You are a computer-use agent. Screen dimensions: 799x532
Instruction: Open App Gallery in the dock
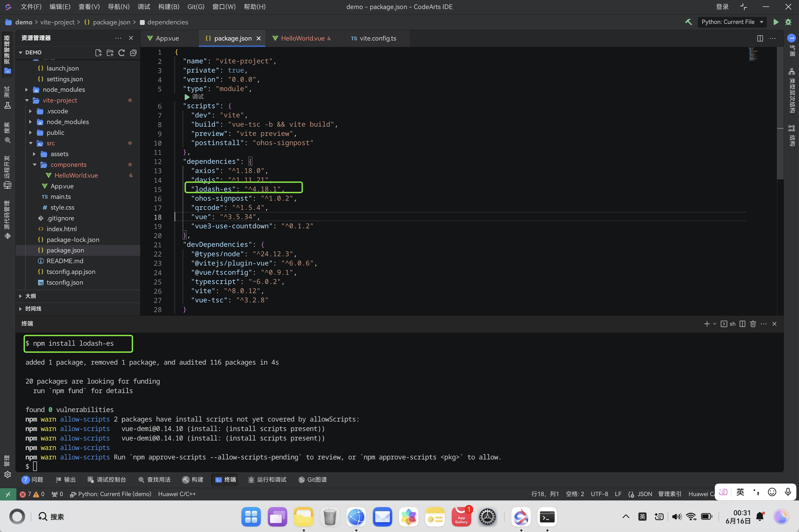coord(461,517)
